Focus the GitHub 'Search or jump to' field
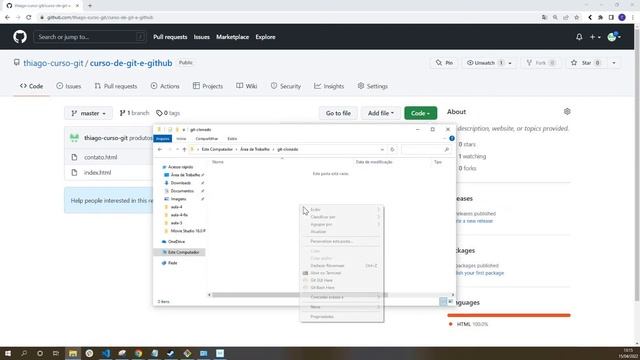640x360 pixels. click(90, 37)
